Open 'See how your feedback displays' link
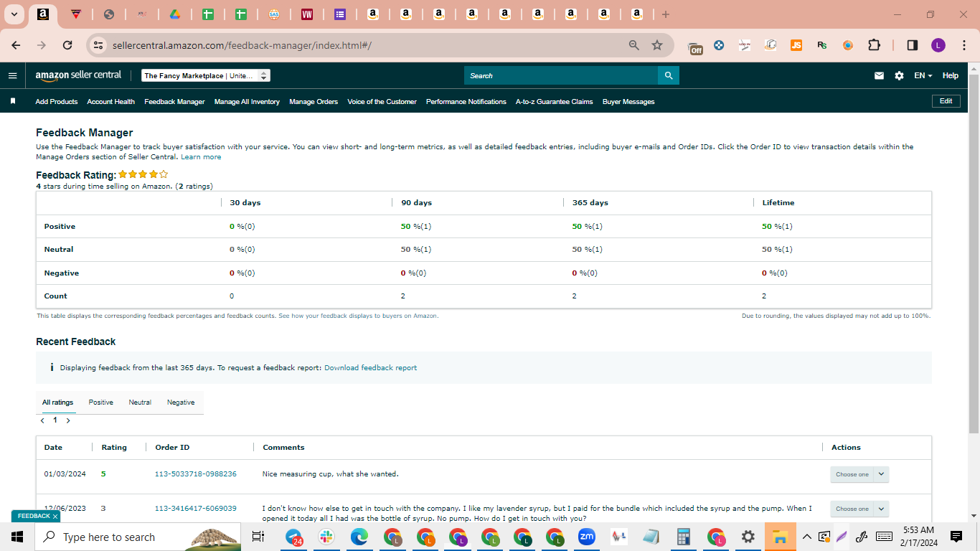Screen dimensions: 980x551 click(x=358, y=316)
